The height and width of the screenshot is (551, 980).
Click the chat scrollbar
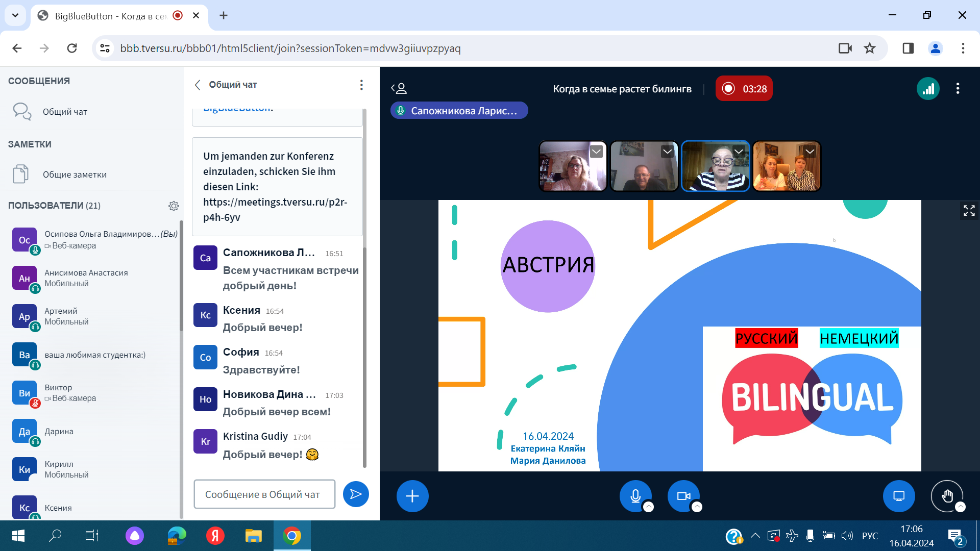[x=364, y=357]
